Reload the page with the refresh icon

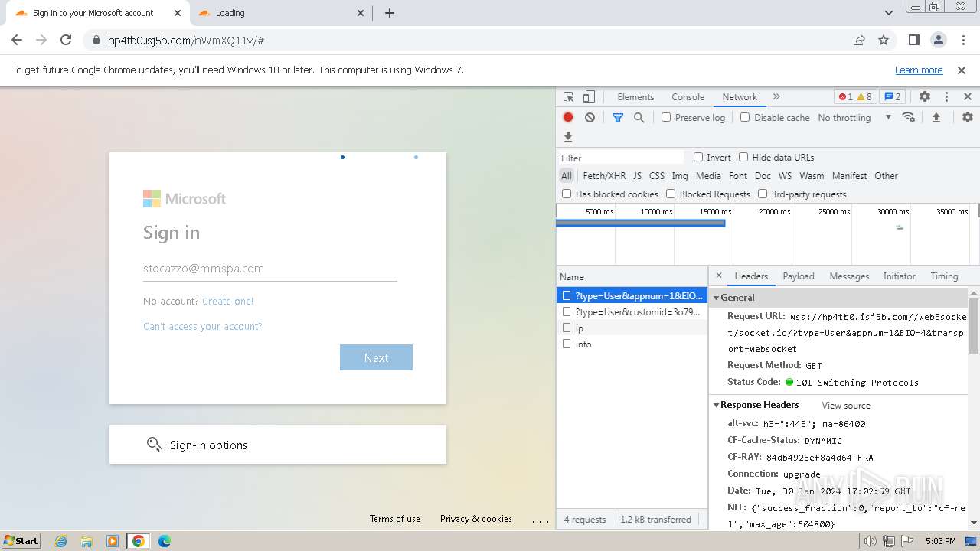coord(66,40)
